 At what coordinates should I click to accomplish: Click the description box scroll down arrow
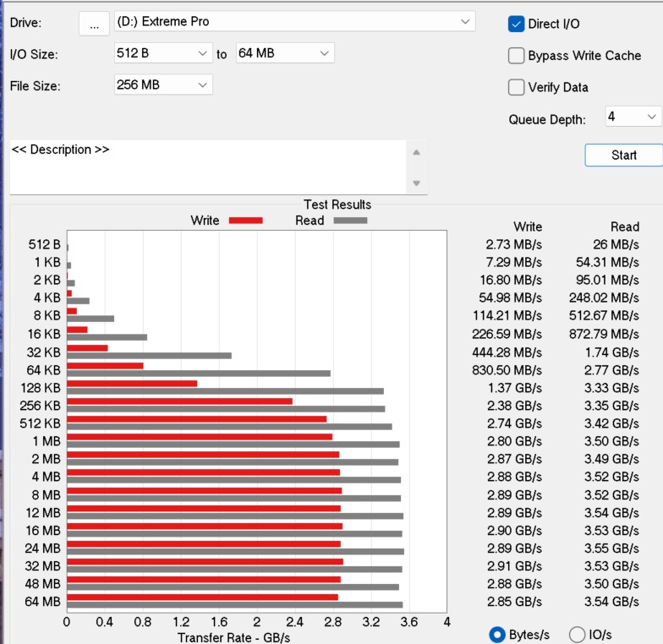[415, 183]
